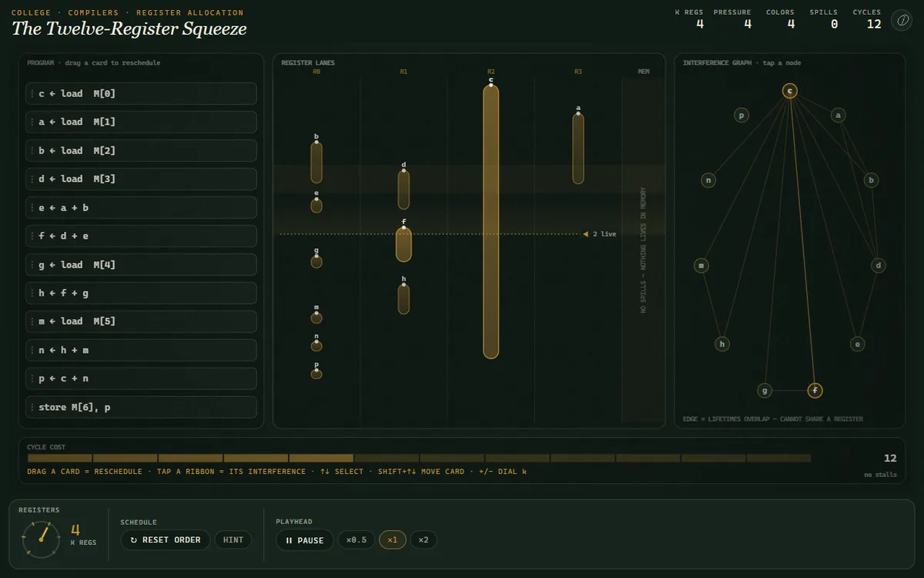The height and width of the screenshot is (578, 924).
Task: Click the registers dial knob
Action: pos(41,538)
